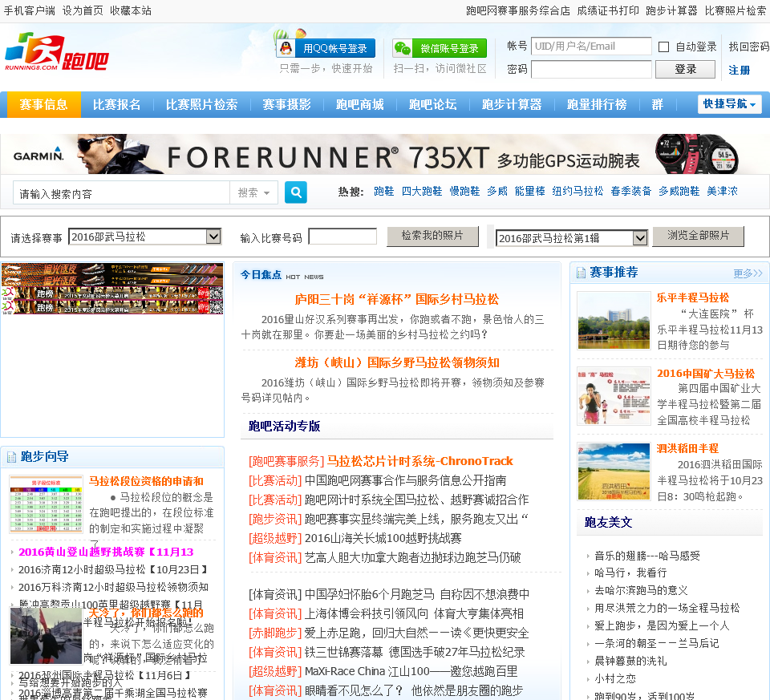The image size is (770, 700).
Task: Open the 跑吧商城 nav tab
Action: coord(360,104)
